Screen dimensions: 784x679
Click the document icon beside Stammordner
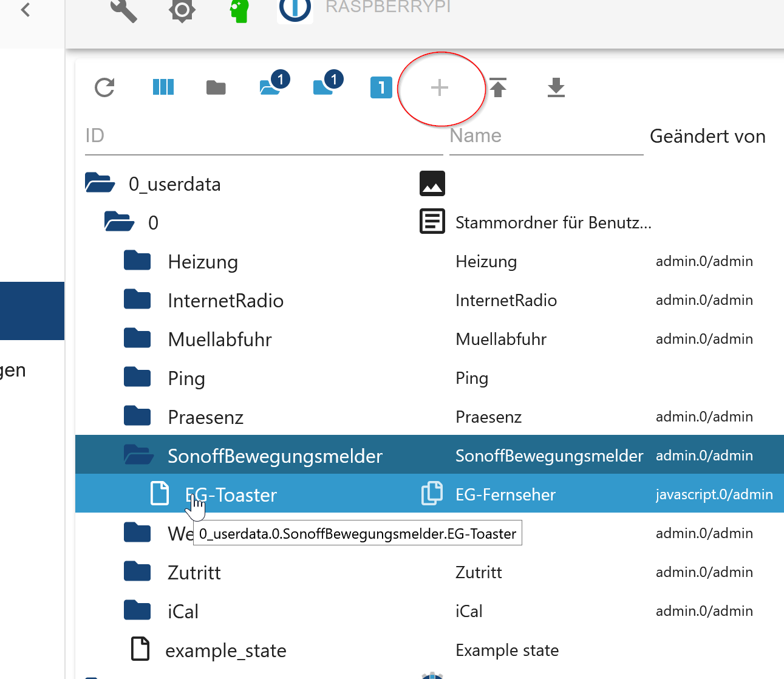pyautogui.click(x=432, y=222)
